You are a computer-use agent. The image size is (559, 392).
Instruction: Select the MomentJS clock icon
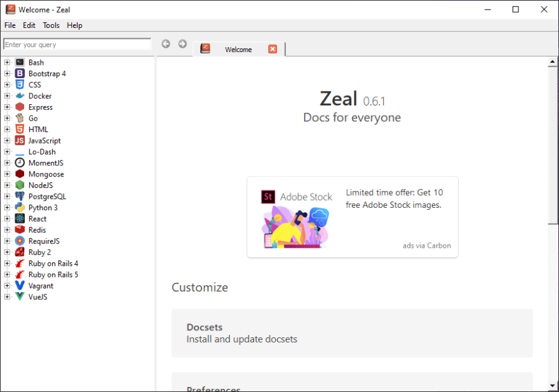20,163
